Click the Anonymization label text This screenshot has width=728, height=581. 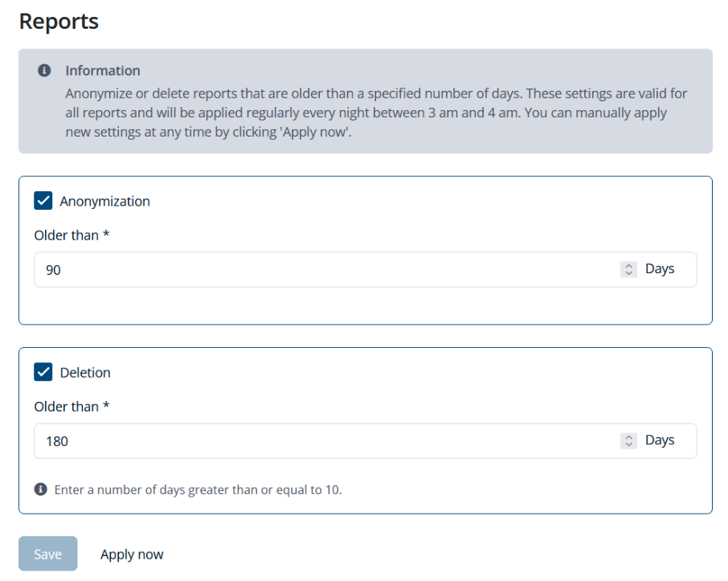tap(105, 201)
